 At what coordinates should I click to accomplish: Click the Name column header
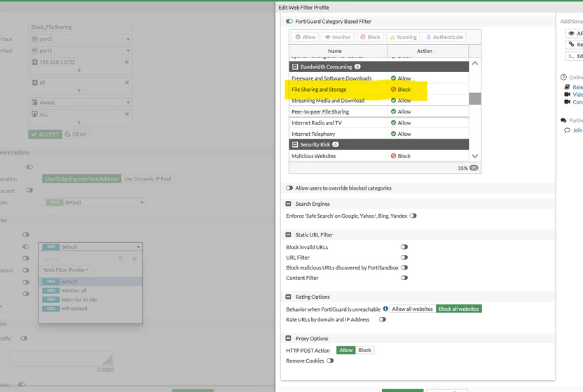335,51
